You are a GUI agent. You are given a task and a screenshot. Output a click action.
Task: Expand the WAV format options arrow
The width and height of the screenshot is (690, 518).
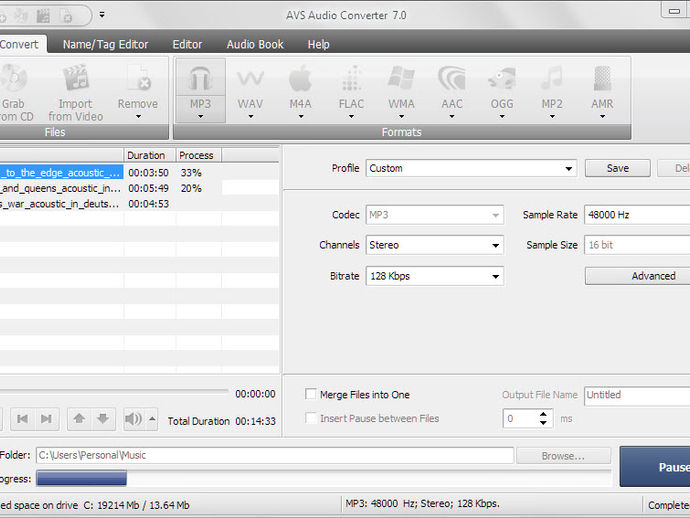click(x=251, y=117)
